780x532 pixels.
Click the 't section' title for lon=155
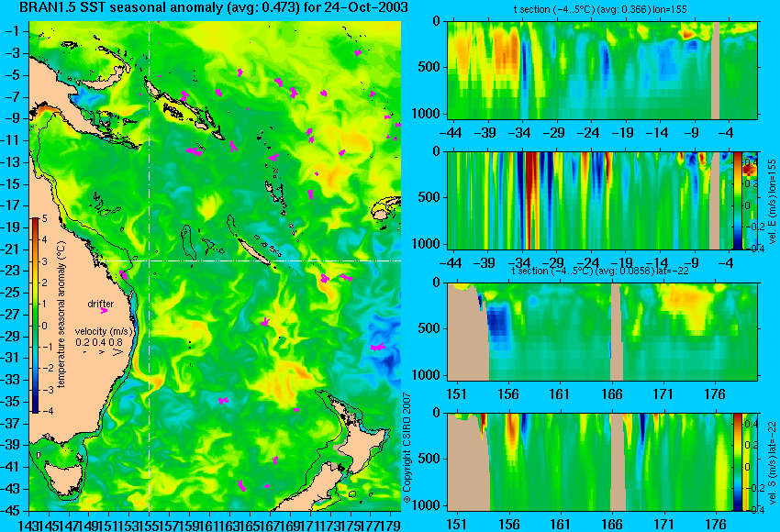(600, 9)
